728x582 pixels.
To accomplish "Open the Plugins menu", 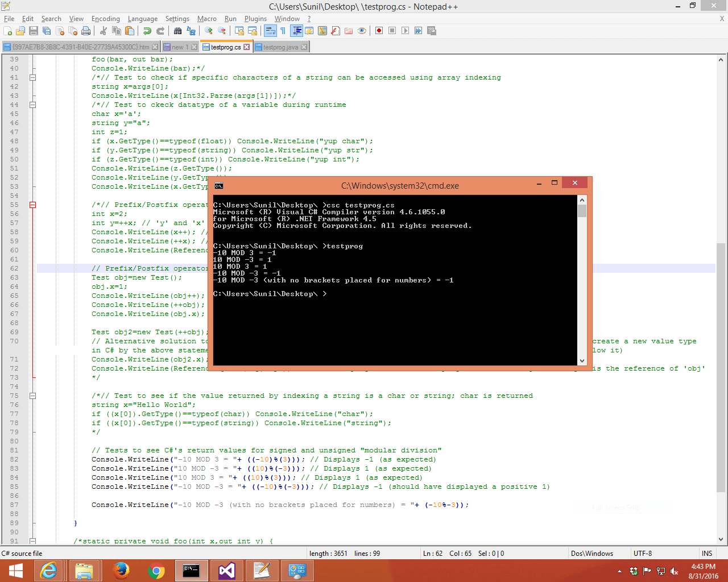I will [255, 19].
